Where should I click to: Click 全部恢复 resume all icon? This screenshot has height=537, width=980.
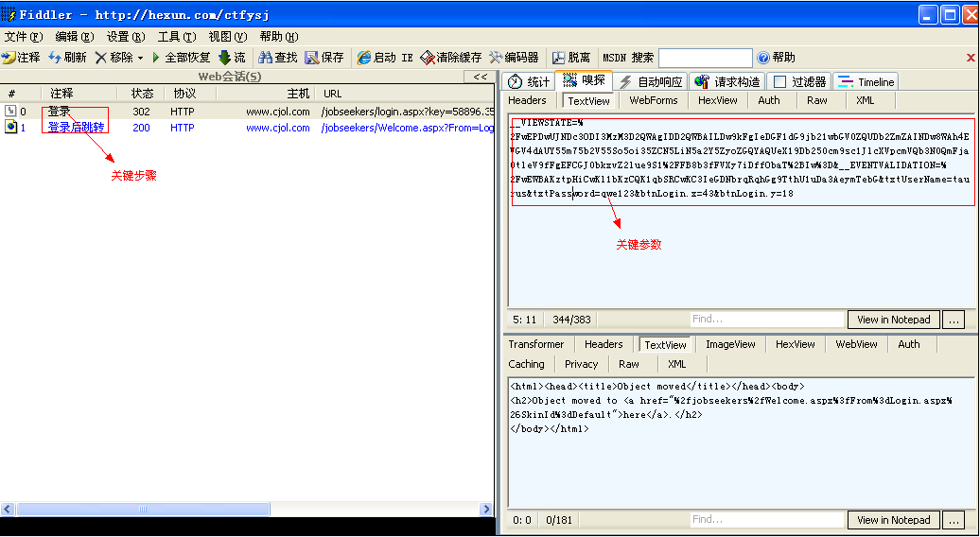pos(156,58)
